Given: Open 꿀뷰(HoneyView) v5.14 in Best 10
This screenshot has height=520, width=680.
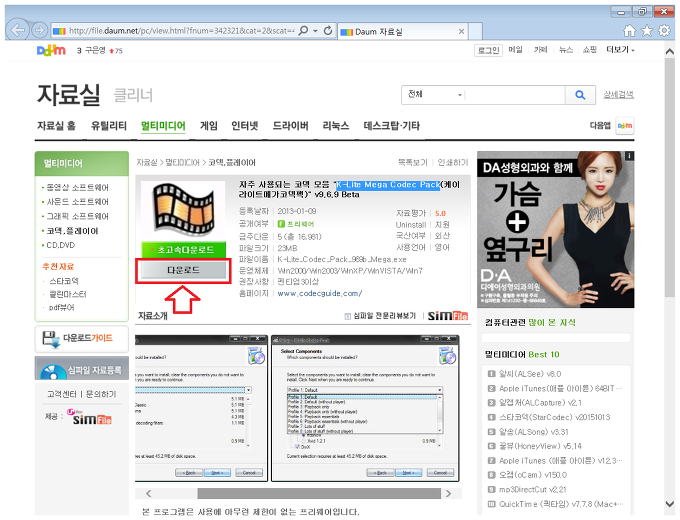Looking at the screenshot, I should [540, 446].
